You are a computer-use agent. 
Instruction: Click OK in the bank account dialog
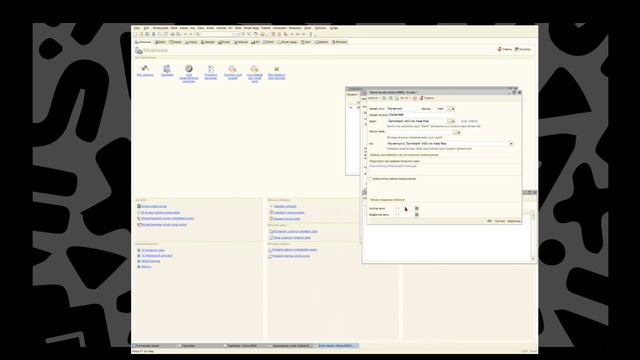click(489, 221)
